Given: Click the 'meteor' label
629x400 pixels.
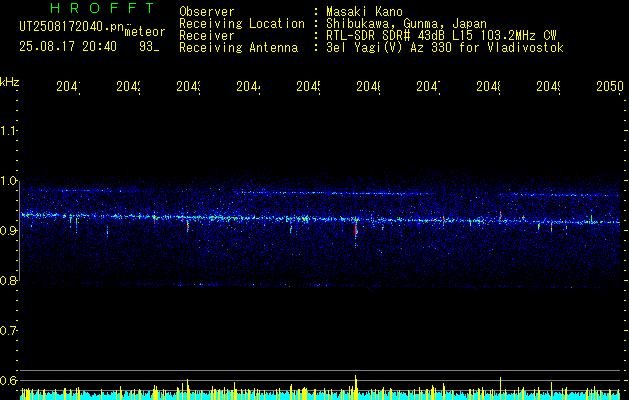Looking at the screenshot, I should coord(145,32).
